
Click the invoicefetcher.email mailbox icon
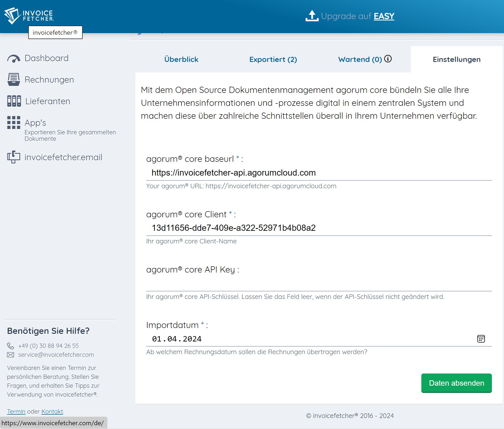[14, 157]
